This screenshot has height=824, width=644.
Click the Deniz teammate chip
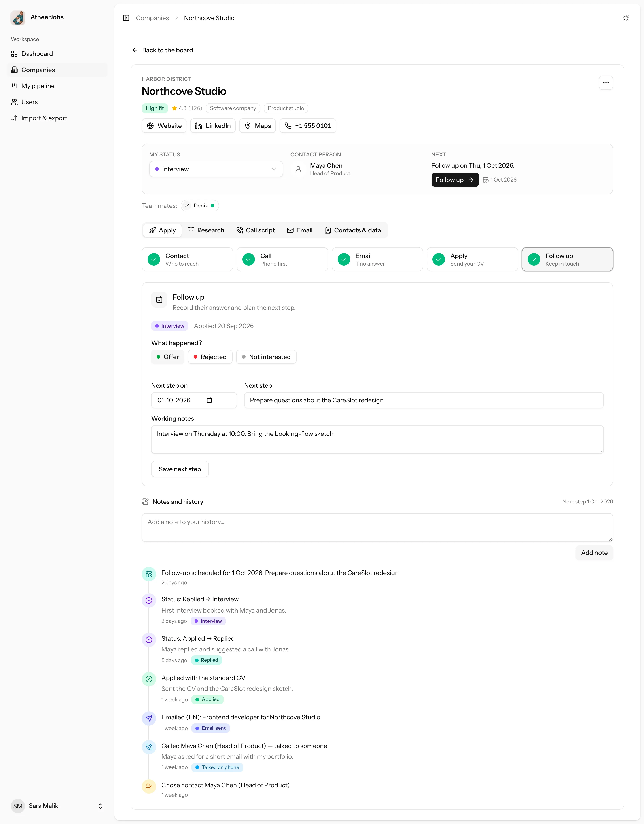click(200, 206)
